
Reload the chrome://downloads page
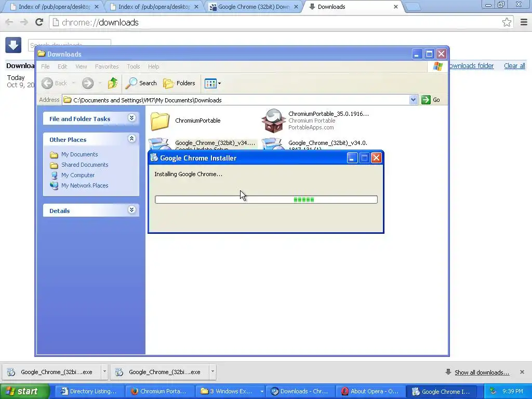(x=39, y=22)
